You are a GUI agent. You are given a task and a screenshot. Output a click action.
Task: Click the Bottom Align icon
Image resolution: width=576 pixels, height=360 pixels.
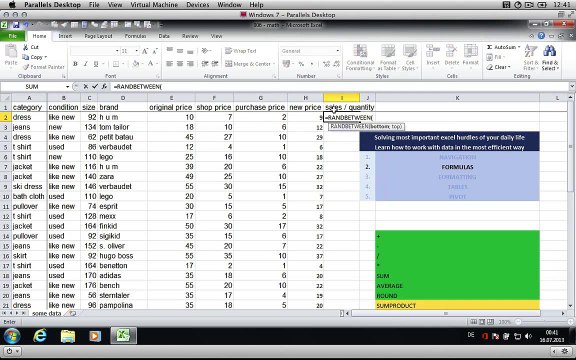point(190,51)
